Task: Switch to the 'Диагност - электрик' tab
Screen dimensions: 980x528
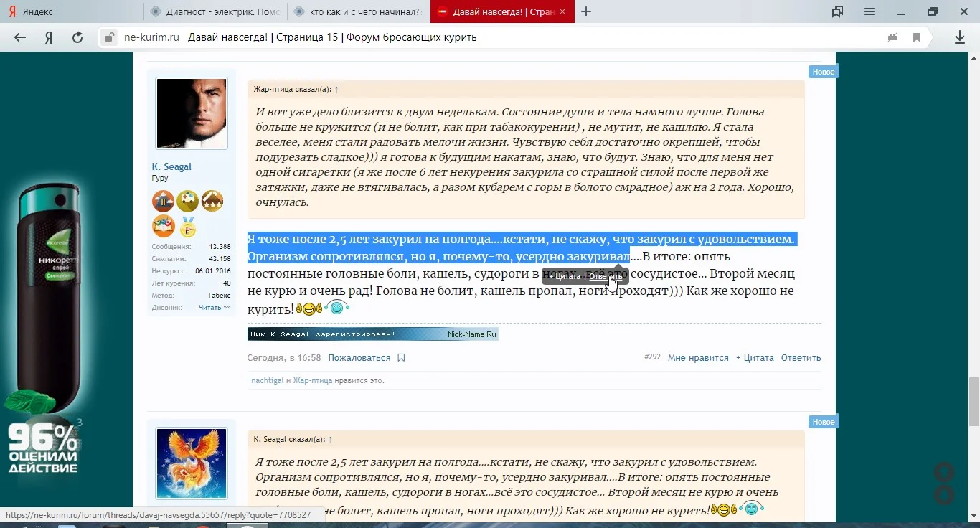Action: pyautogui.click(x=215, y=11)
